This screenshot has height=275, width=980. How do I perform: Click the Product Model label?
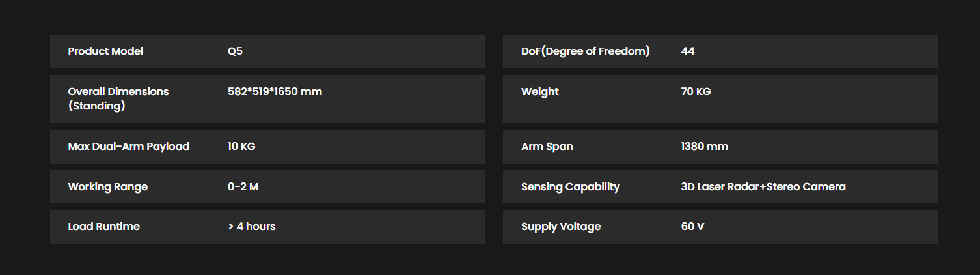click(105, 51)
